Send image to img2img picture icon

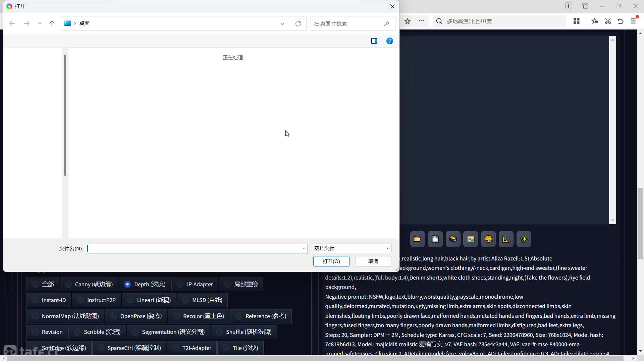[471, 239]
